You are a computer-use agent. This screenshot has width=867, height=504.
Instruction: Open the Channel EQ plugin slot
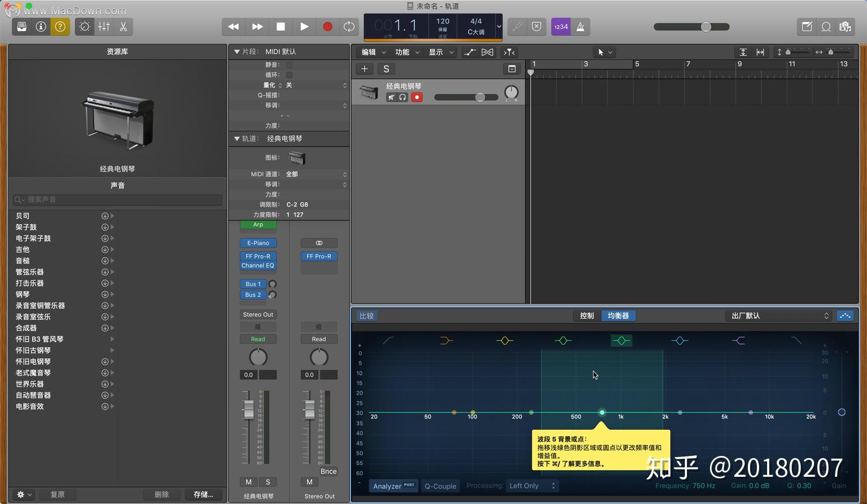[x=258, y=265]
